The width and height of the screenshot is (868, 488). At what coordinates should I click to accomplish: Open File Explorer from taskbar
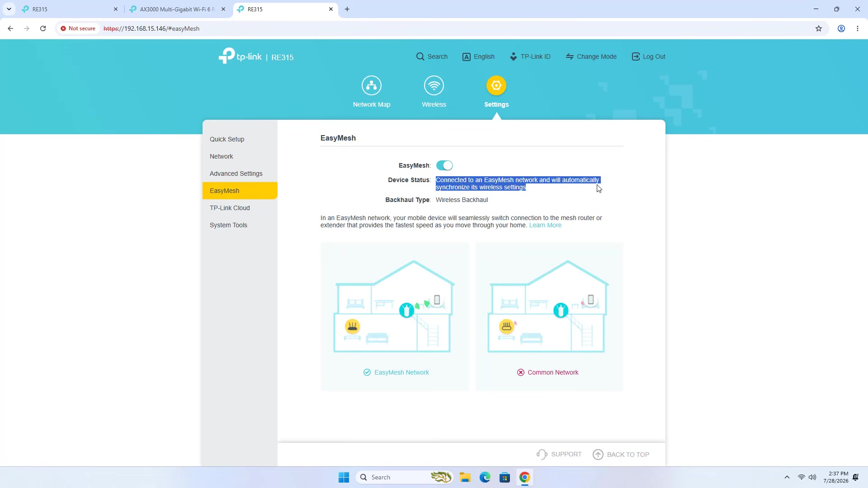coord(465,477)
